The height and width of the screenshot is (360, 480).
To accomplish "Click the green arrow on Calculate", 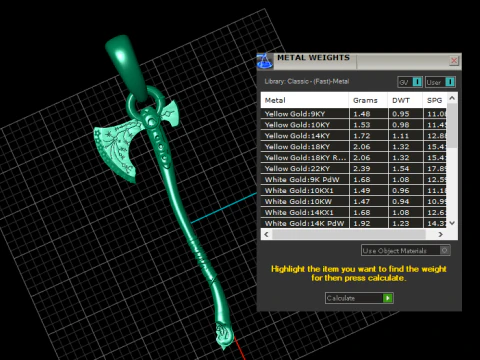I will [x=388, y=298].
